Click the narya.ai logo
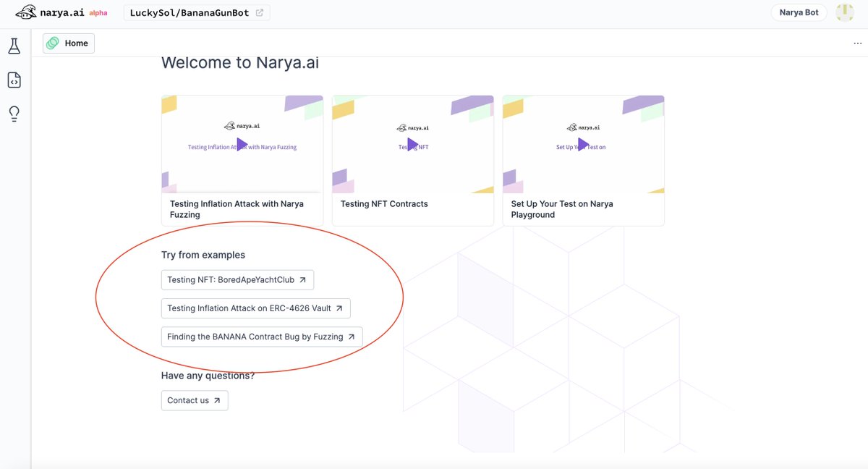Screen dimensions: 868x469 (x=49, y=12)
